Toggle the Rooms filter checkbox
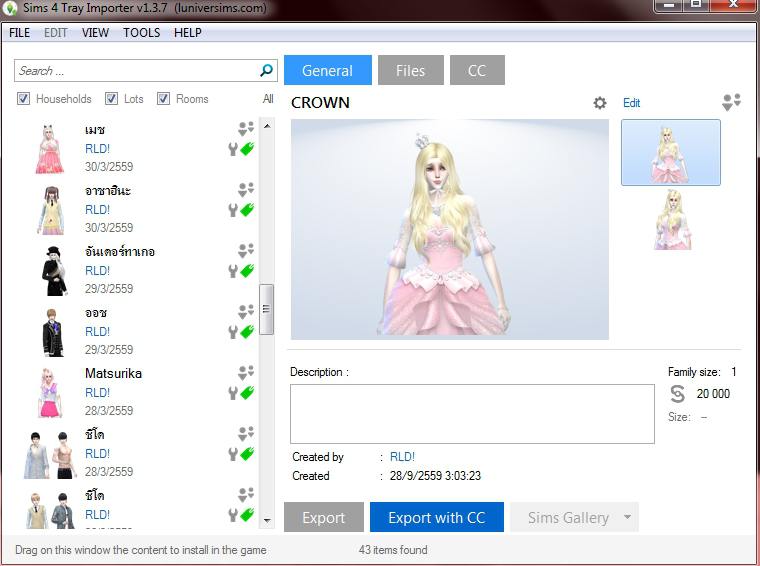 tap(163, 99)
